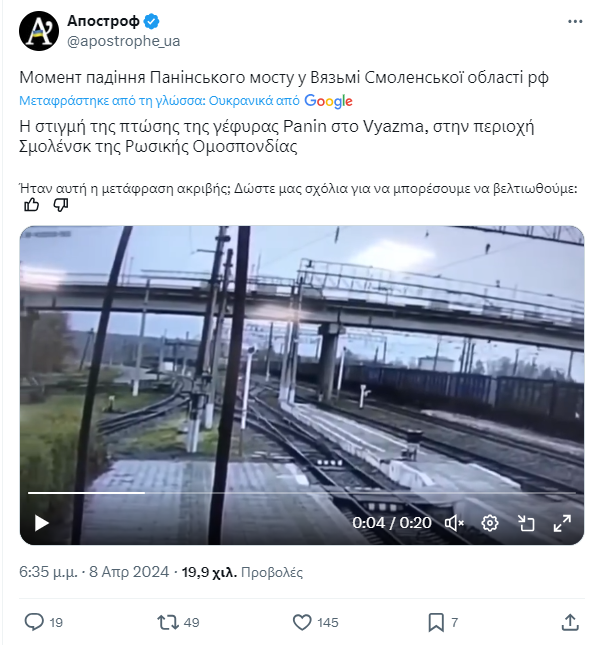
Task: Click the Апостроф profile avatar
Action: (39, 31)
